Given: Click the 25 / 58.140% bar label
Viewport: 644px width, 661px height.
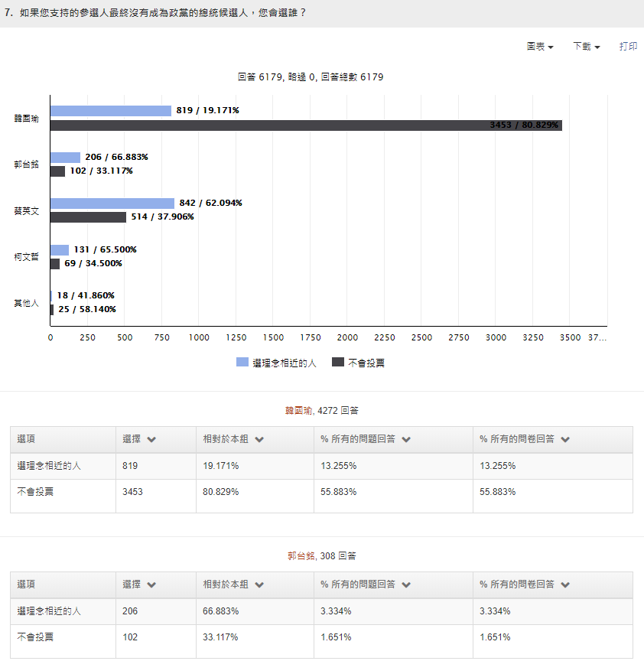Looking at the screenshot, I should pos(87,309).
